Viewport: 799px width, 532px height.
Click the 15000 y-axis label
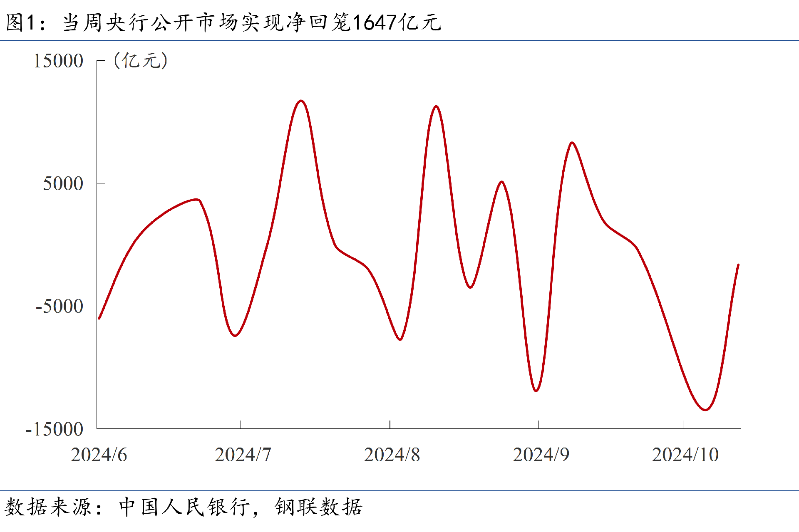58,61
